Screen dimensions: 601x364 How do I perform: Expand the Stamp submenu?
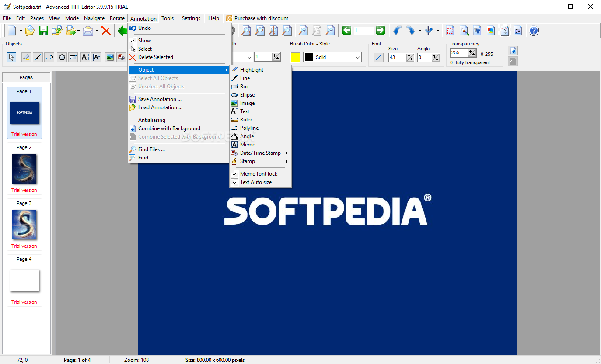(260, 161)
